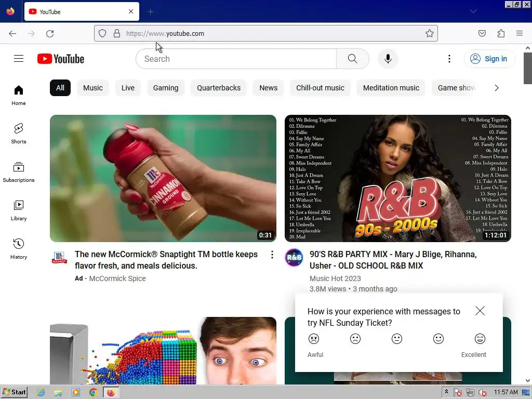This screenshot has width=532, height=399.
Task: Click the Sign in button
Action: click(x=489, y=59)
